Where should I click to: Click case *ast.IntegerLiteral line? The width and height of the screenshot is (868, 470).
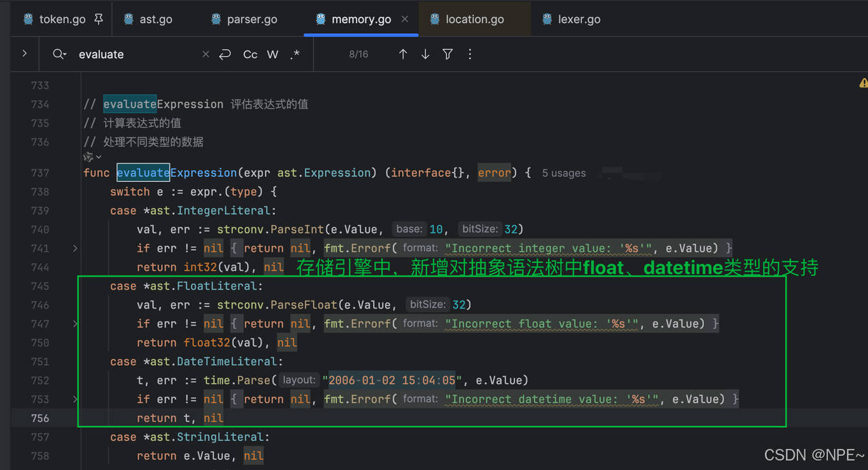click(193, 211)
